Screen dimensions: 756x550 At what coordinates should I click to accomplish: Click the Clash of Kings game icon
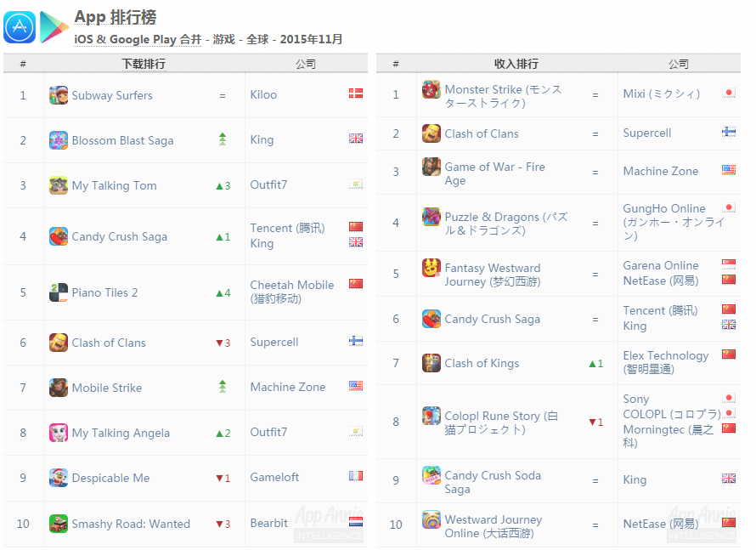(x=431, y=363)
